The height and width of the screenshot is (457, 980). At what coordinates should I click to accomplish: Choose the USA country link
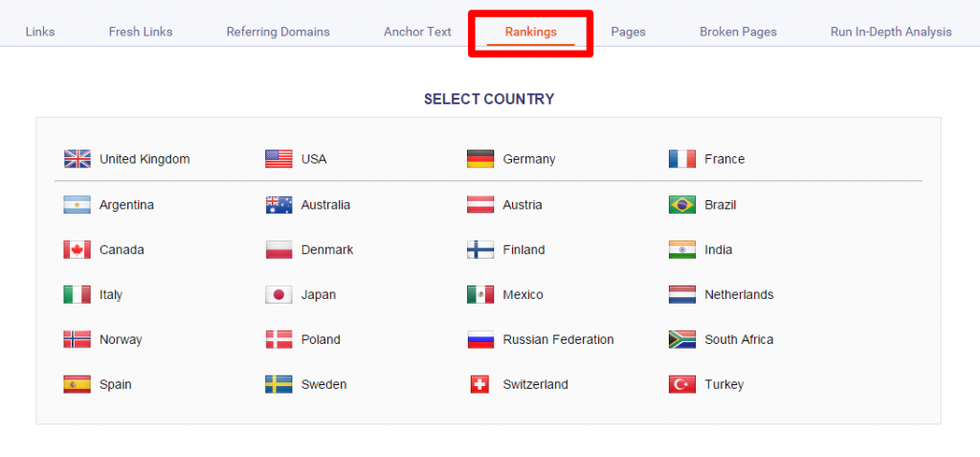[x=314, y=159]
